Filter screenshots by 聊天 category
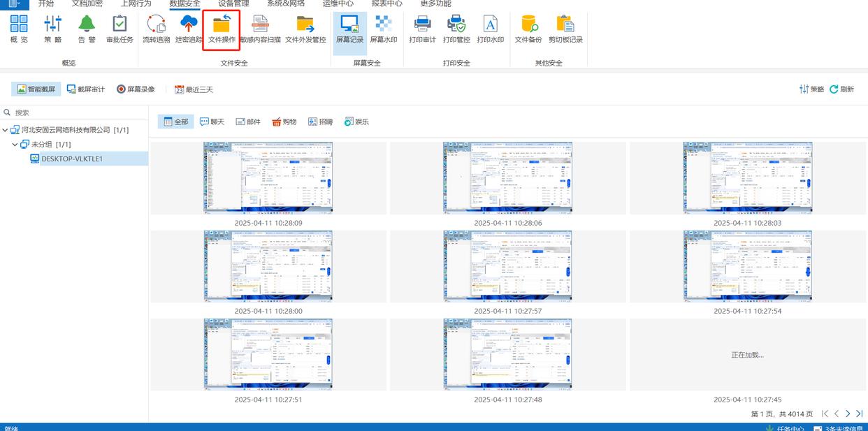868x431 pixels. click(x=212, y=122)
